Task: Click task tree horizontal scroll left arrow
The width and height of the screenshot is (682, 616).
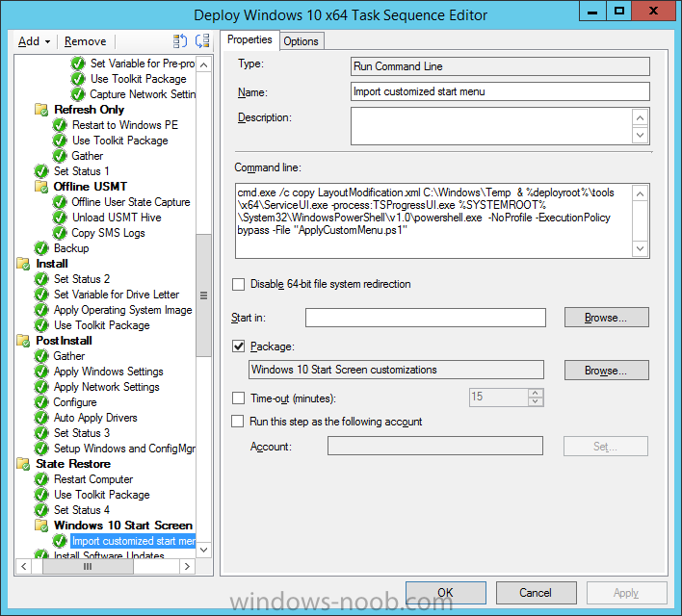Action: [24, 567]
